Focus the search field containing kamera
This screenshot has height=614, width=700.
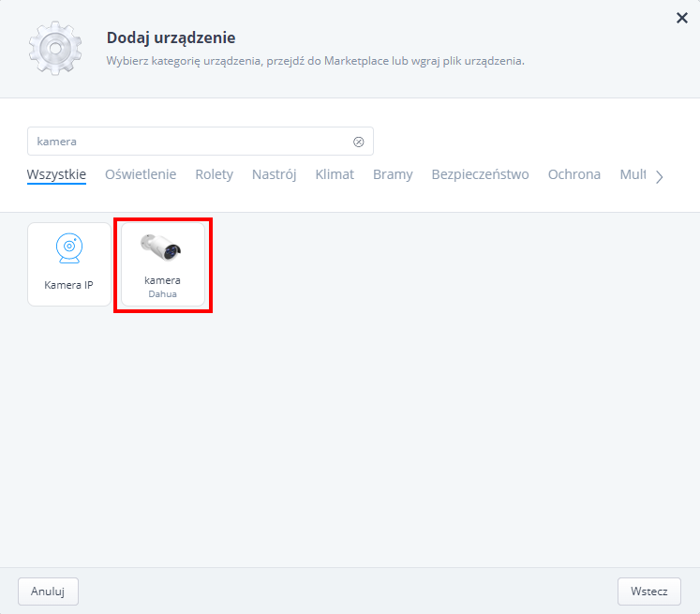187,142
